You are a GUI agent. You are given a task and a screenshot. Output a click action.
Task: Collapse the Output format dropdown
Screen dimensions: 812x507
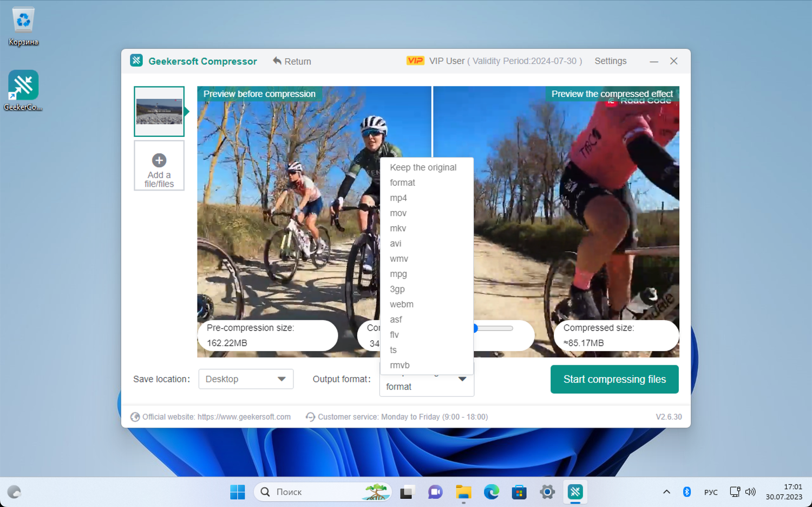tap(462, 379)
